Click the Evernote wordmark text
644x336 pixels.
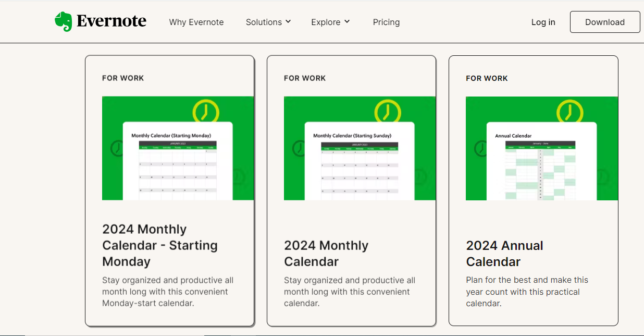click(111, 21)
